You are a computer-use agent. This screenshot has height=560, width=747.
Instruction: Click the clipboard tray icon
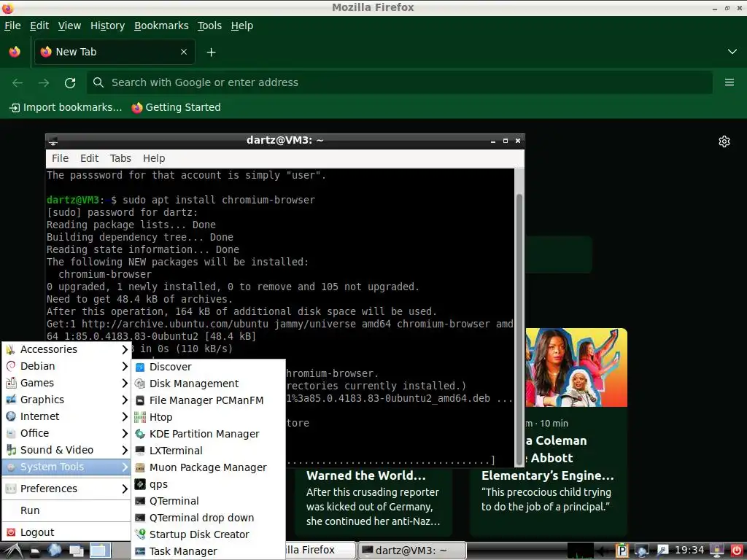(x=621, y=551)
